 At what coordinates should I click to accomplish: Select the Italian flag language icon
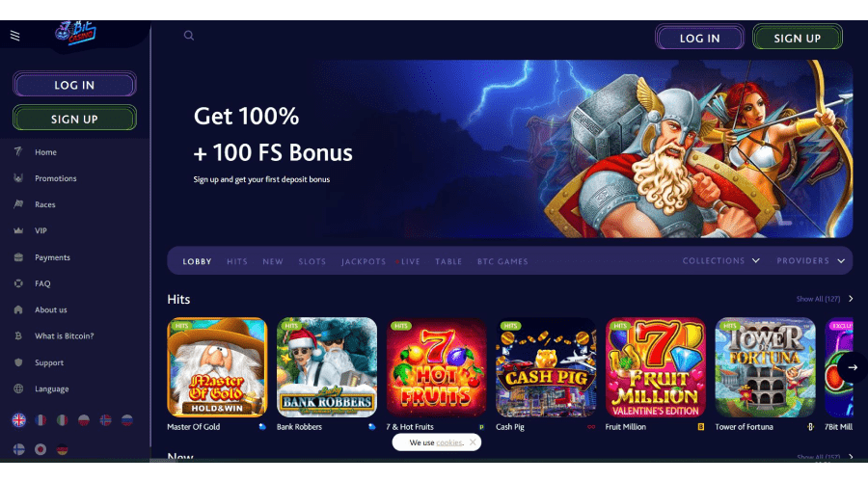pos(62,420)
